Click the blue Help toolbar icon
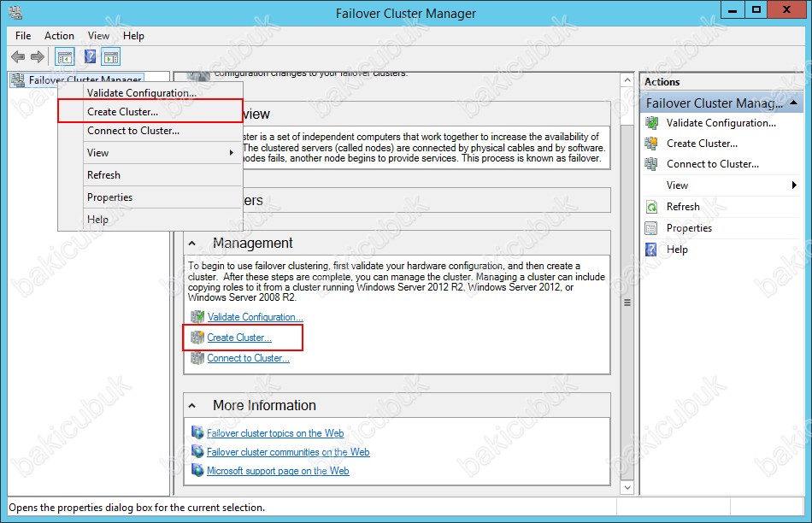Screen dimensions: 812x523 point(90,56)
